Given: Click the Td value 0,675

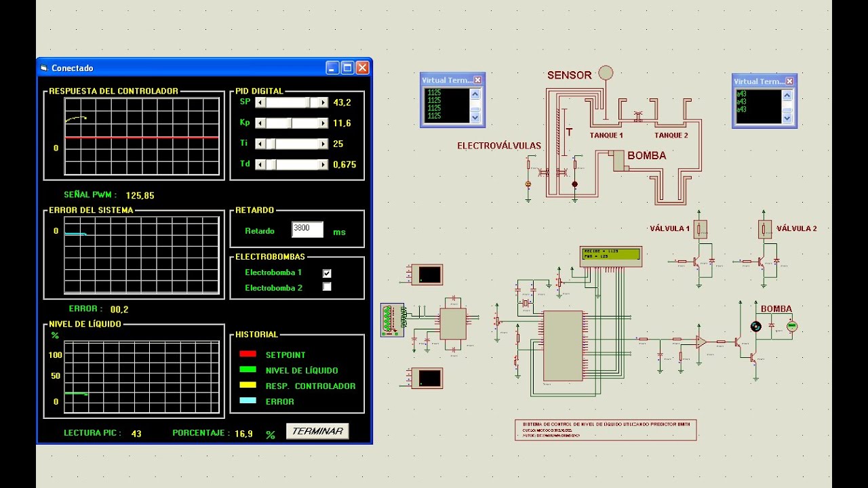Looking at the screenshot, I should tap(344, 165).
